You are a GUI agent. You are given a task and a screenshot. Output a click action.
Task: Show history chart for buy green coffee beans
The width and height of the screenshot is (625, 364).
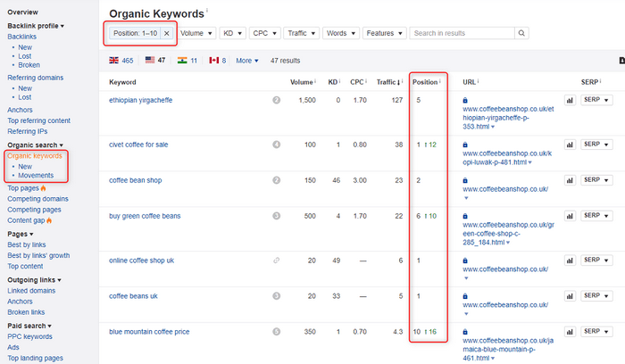click(570, 216)
